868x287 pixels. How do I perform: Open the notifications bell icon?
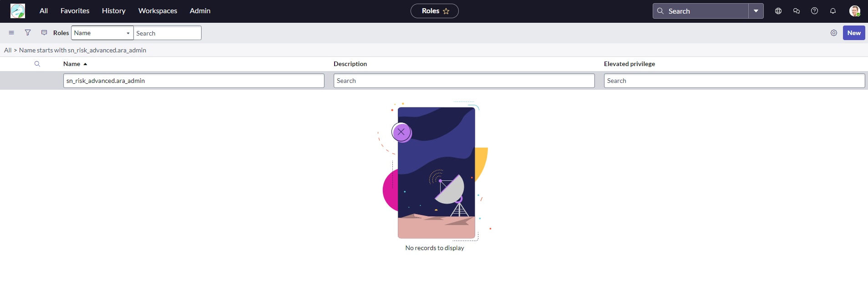(x=833, y=11)
